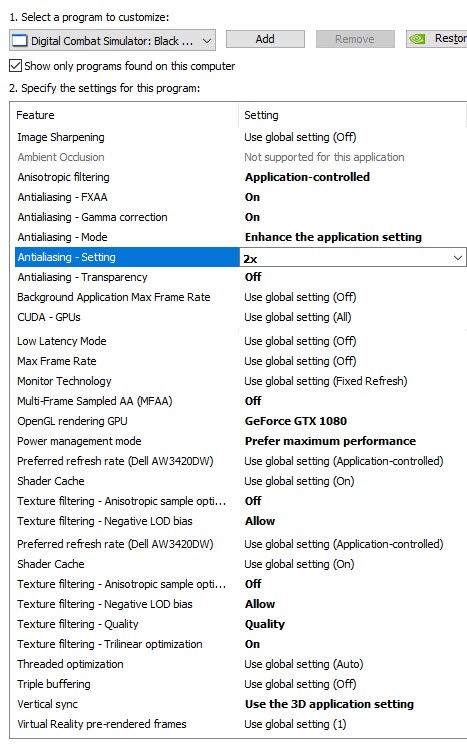Open the program selection dropdown arrow
Image resolution: width=467 pixels, height=752 pixels.
[207, 41]
